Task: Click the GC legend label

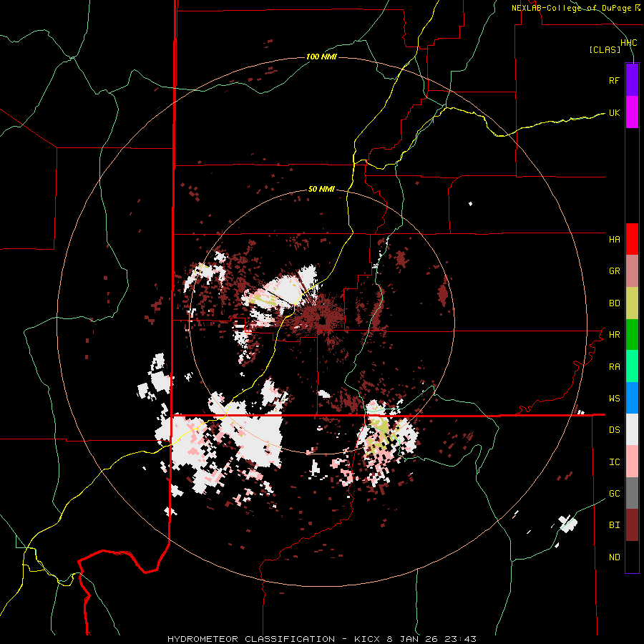Action: [x=614, y=494]
